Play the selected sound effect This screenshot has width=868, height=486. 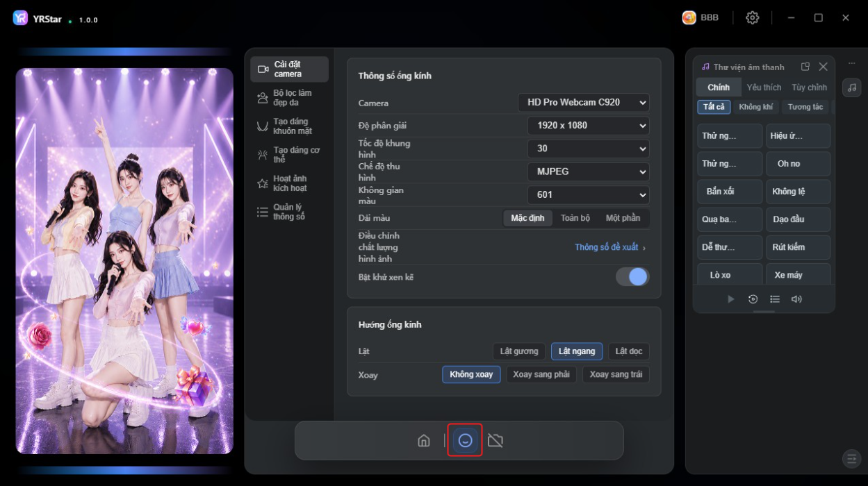pyautogui.click(x=730, y=299)
